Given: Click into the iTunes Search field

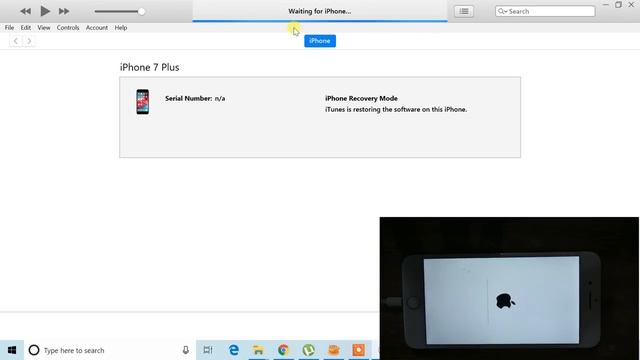Looking at the screenshot, I should [x=545, y=11].
